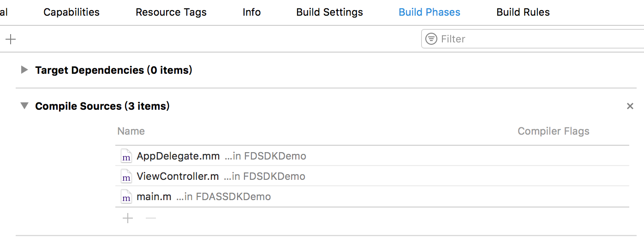This screenshot has height=237, width=644.
Task: Click the add build phase plus icon
Action: coord(11,39)
